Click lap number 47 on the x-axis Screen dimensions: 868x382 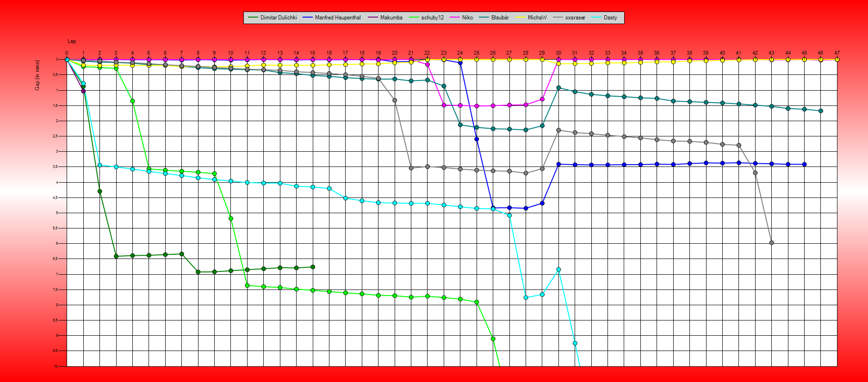(x=837, y=53)
